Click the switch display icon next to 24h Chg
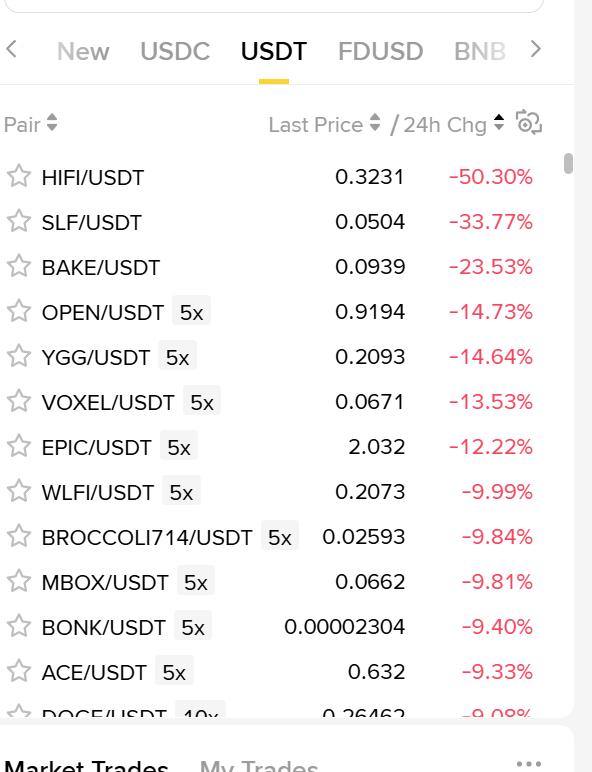The image size is (592, 772). coord(528,123)
